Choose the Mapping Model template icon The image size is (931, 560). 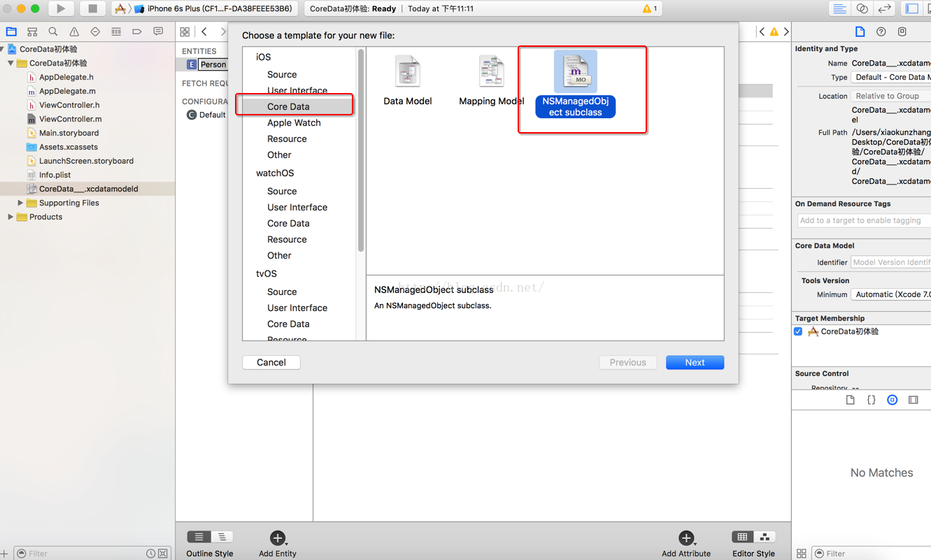[x=491, y=71]
